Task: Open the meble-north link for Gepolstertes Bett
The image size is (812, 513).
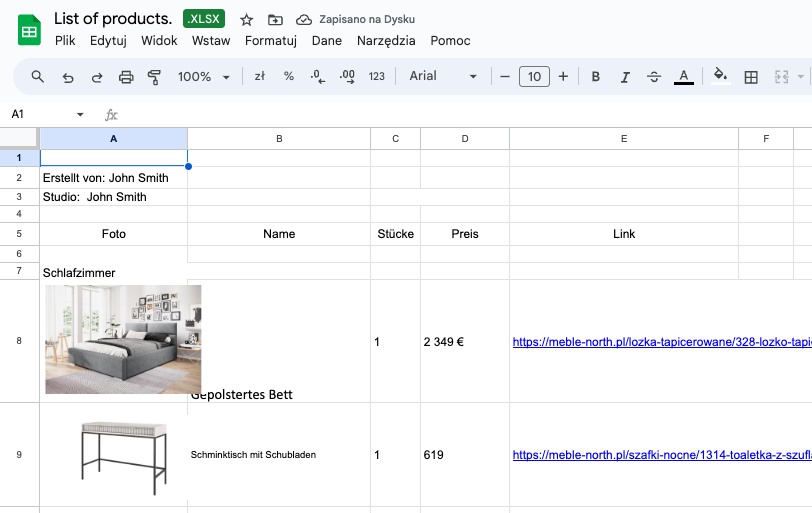Action: 661,342
